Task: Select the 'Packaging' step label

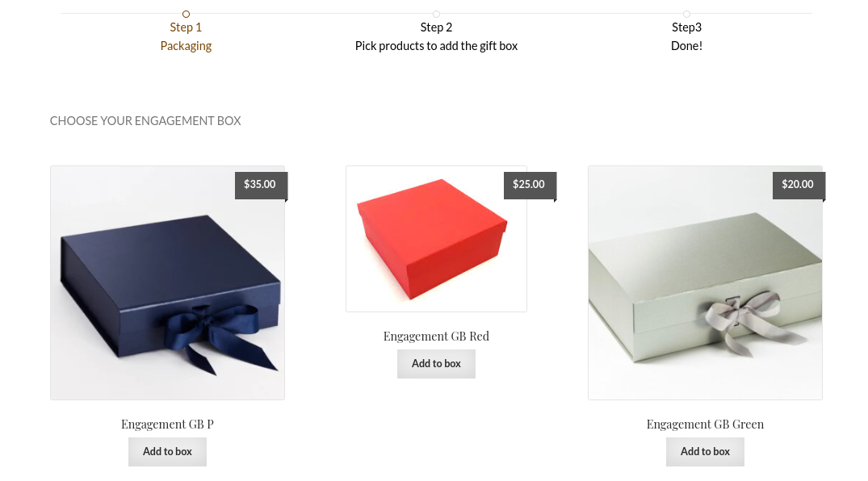Action: pyautogui.click(x=186, y=45)
